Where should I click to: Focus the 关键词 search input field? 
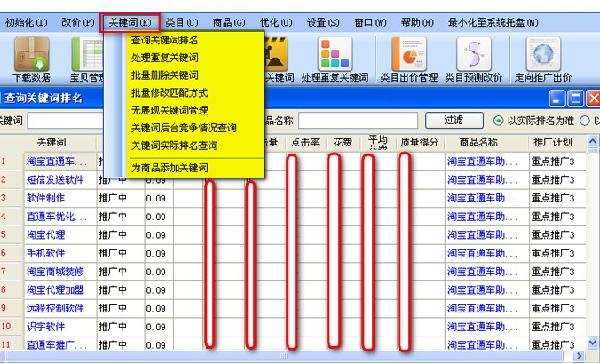click(x=65, y=121)
